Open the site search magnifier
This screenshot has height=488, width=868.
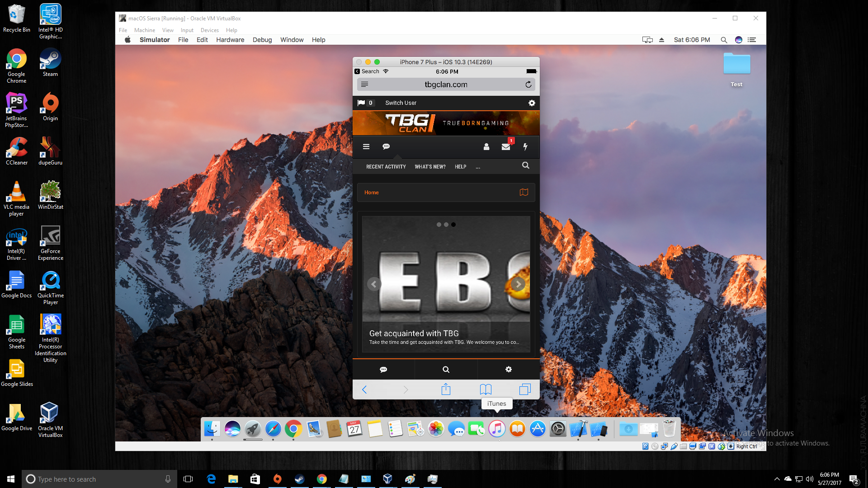[525, 165]
